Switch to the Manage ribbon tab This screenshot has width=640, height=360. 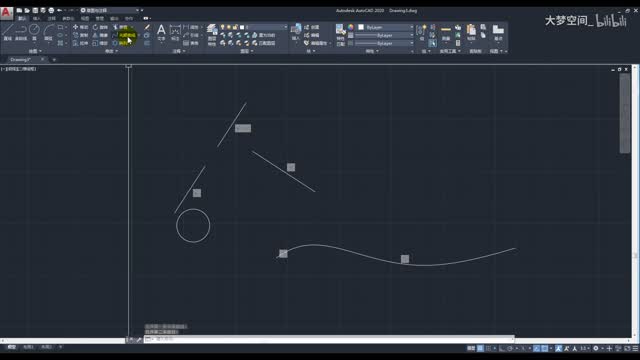click(100, 18)
